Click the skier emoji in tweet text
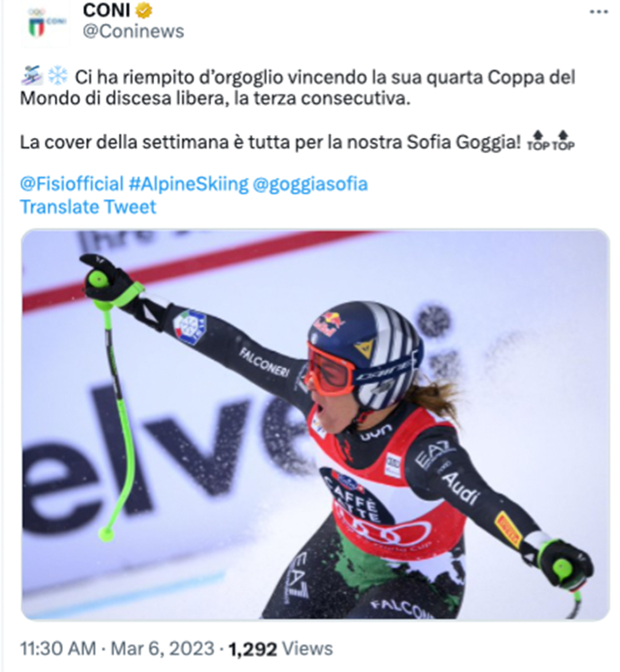The height and width of the screenshot is (672, 620). pyautogui.click(x=32, y=76)
